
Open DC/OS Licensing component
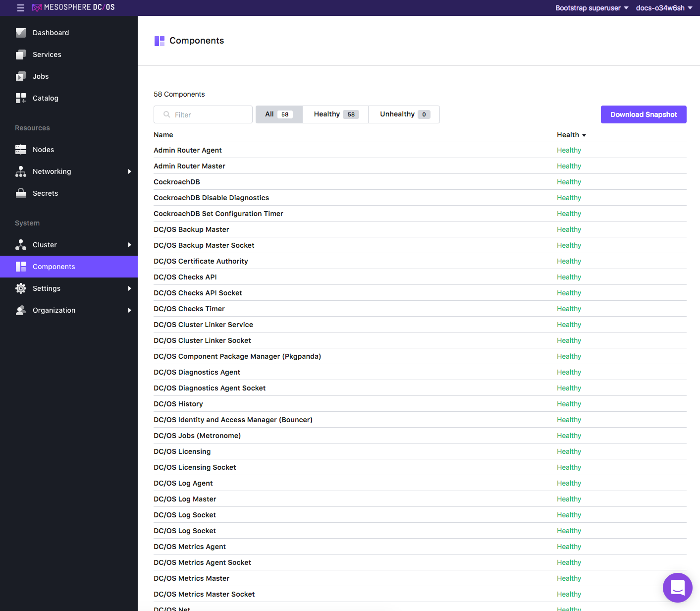click(182, 451)
